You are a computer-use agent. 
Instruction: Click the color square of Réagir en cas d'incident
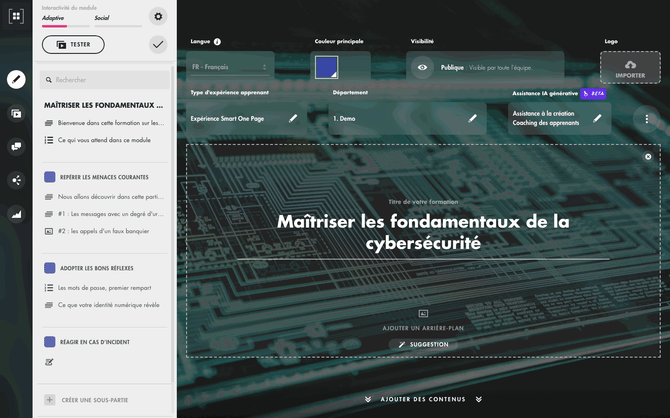coord(50,342)
